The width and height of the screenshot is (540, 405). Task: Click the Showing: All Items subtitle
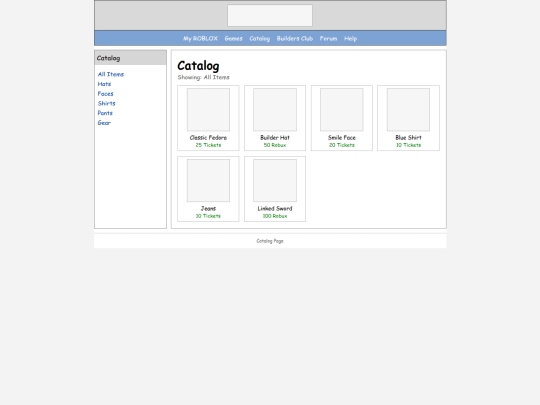pyautogui.click(x=204, y=77)
